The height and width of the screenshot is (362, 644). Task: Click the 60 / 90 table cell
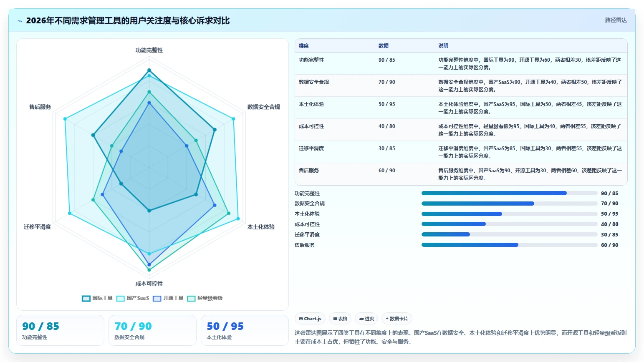pos(387,171)
